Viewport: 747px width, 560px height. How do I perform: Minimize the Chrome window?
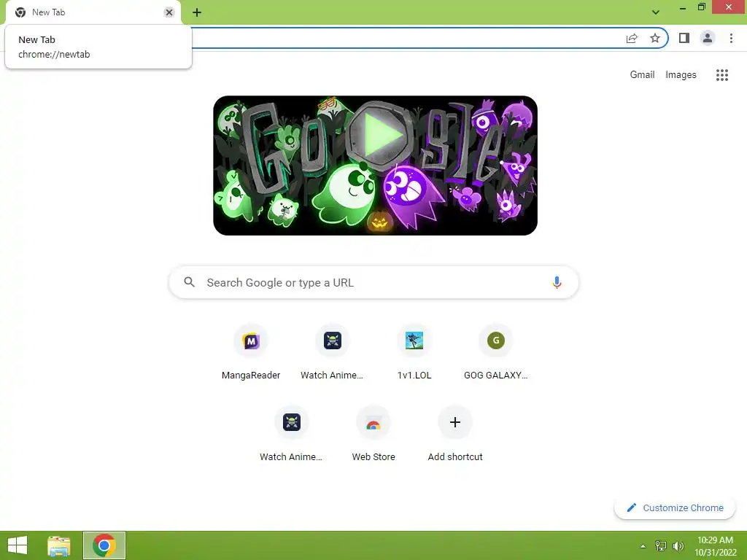(x=682, y=7)
